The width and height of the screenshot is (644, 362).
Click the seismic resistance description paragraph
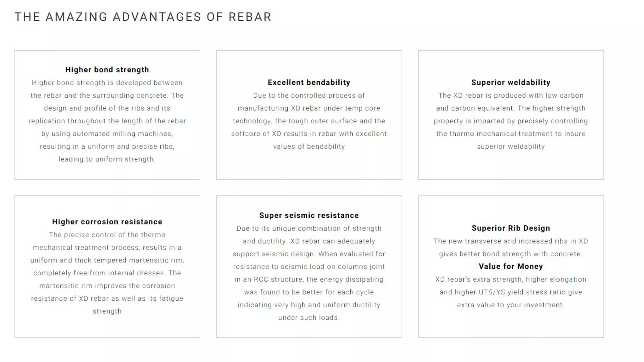309,273
